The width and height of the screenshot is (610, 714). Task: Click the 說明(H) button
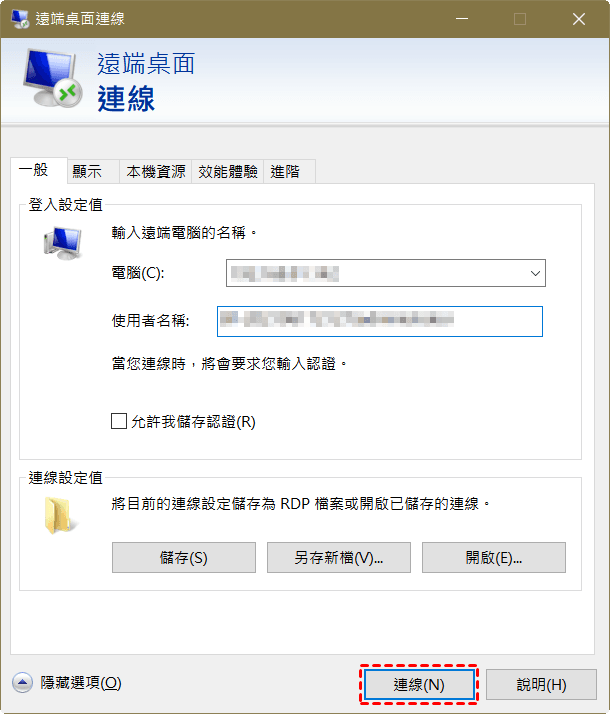(541, 684)
